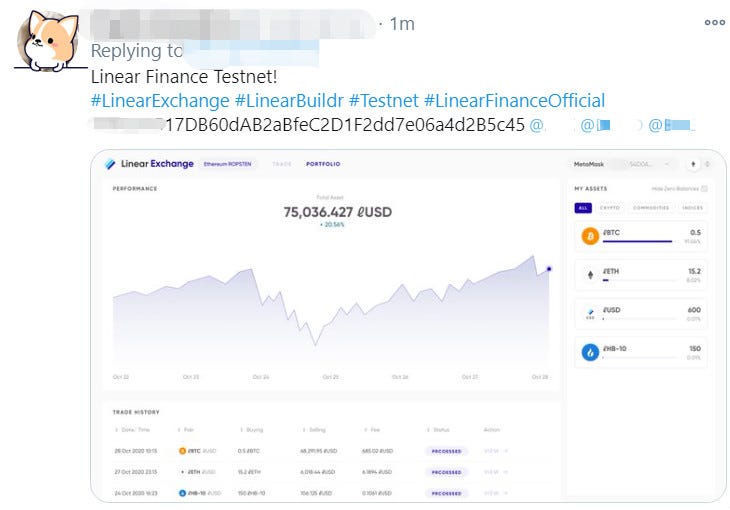The image size is (730, 510).
Task: Select the Crypto assets filter tab
Action: click(610, 208)
